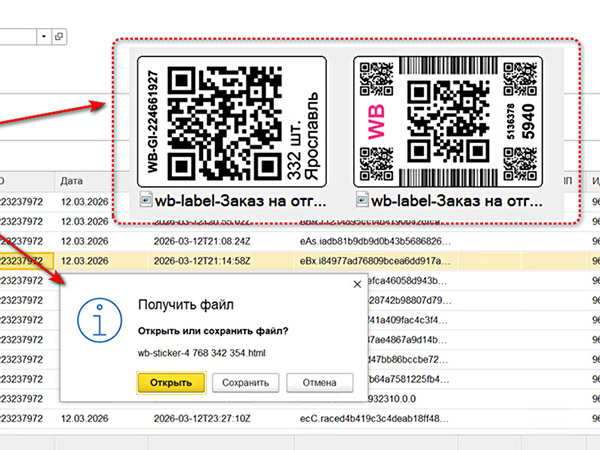Click the Открыть button in the dialog

pos(170,382)
